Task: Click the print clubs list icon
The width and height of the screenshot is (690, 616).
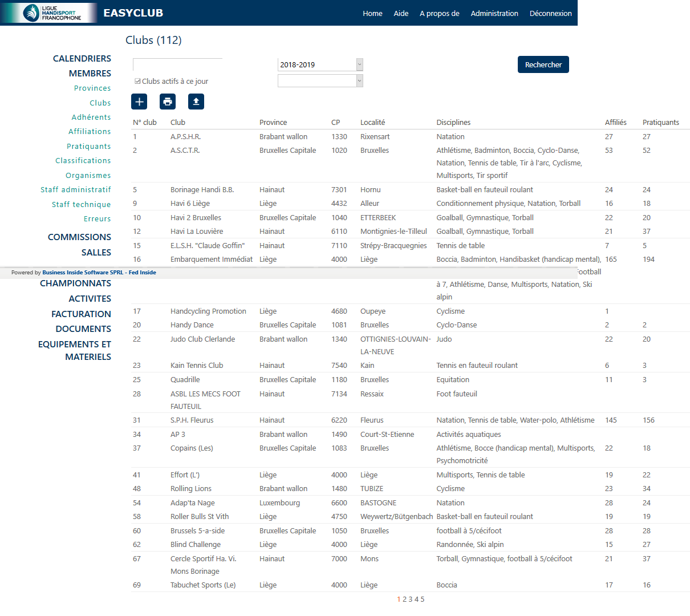Action: coord(168,102)
